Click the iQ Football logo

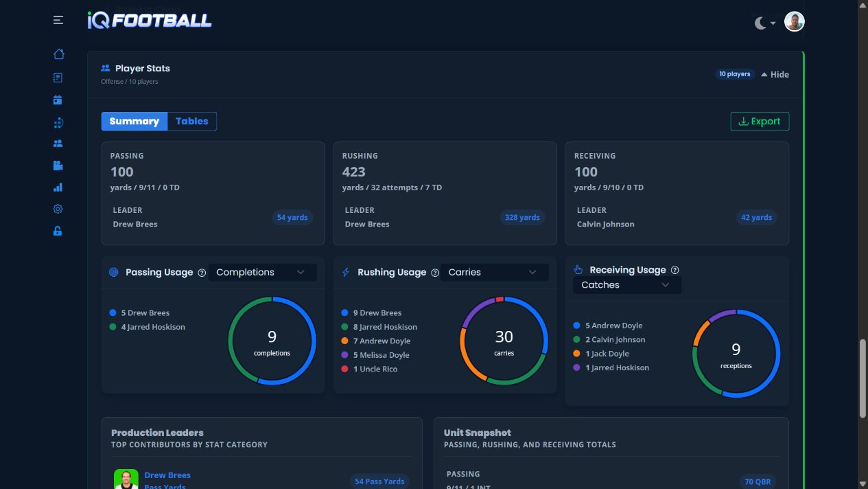(x=150, y=21)
